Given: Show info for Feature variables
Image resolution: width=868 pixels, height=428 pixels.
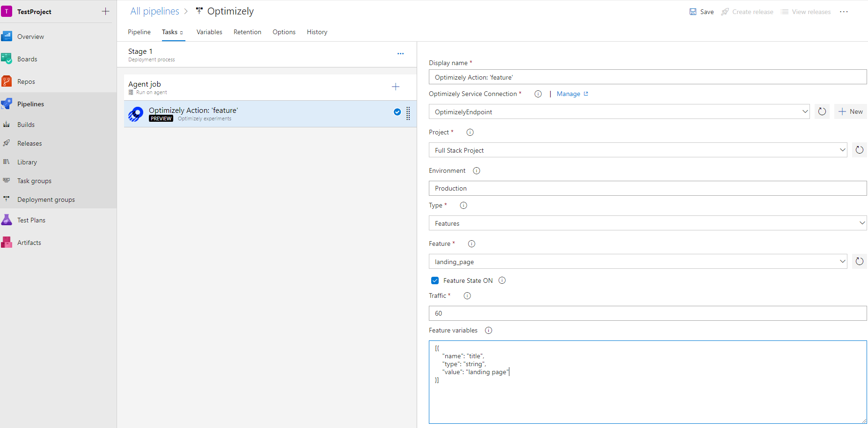Looking at the screenshot, I should pyautogui.click(x=488, y=331).
